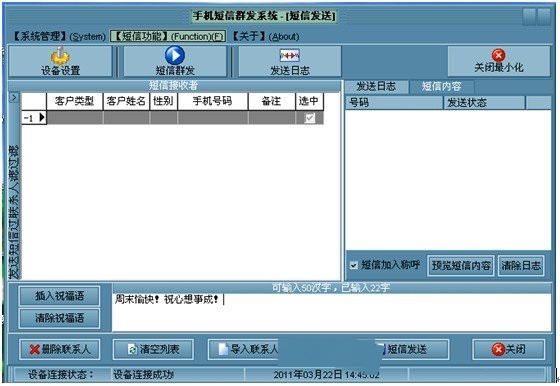
Task: Click the 导入联系人 document icon
Action: (223, 350)
